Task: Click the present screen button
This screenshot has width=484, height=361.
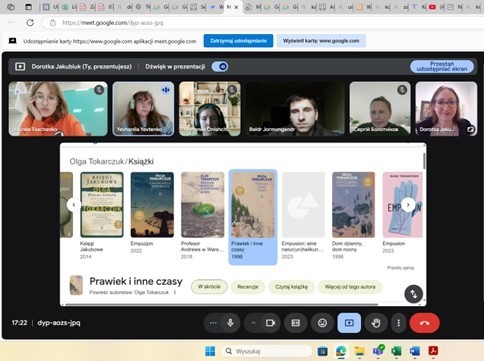Action: coord(349,323)
